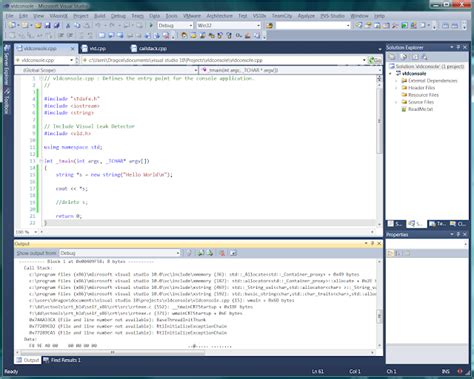Click Show All Files in Solution Explorer toolbar
The image size is (474, 379).
[x=404, y=57]
